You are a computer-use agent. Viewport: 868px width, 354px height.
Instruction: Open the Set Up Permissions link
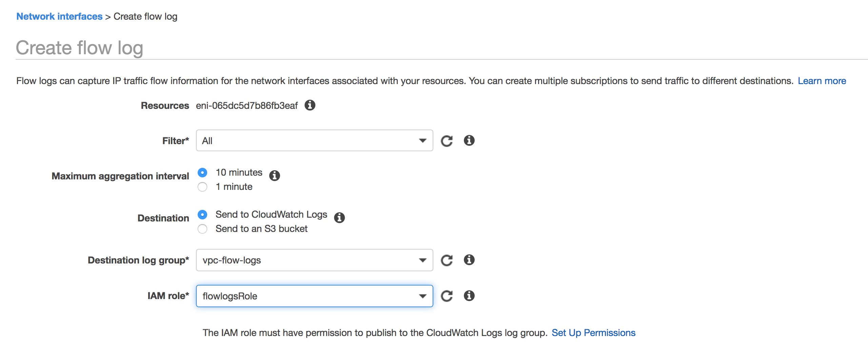tap(593, 333)
